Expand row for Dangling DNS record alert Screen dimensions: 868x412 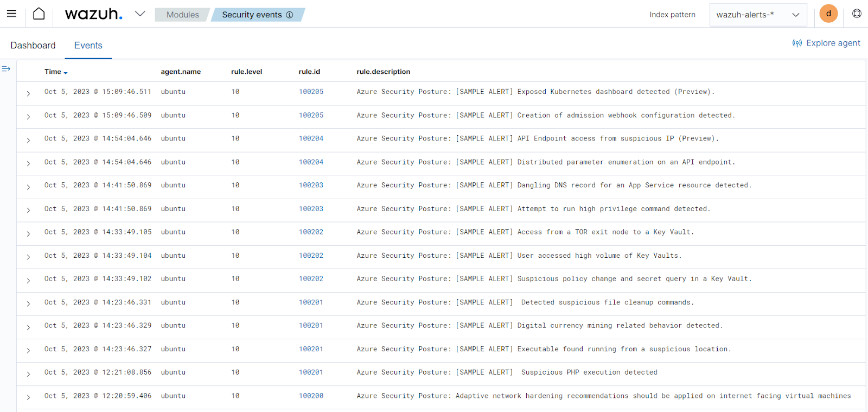coord(28,187)
